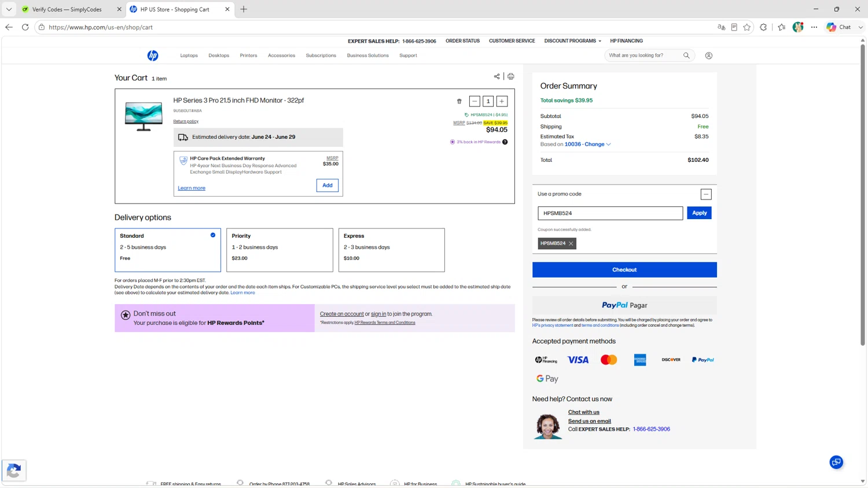Refresh the page

tap(25, 27)
